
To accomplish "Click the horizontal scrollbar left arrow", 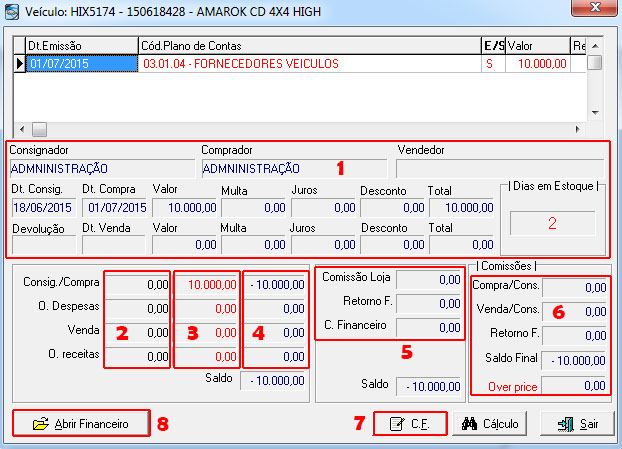I will [x=22, y=129].
